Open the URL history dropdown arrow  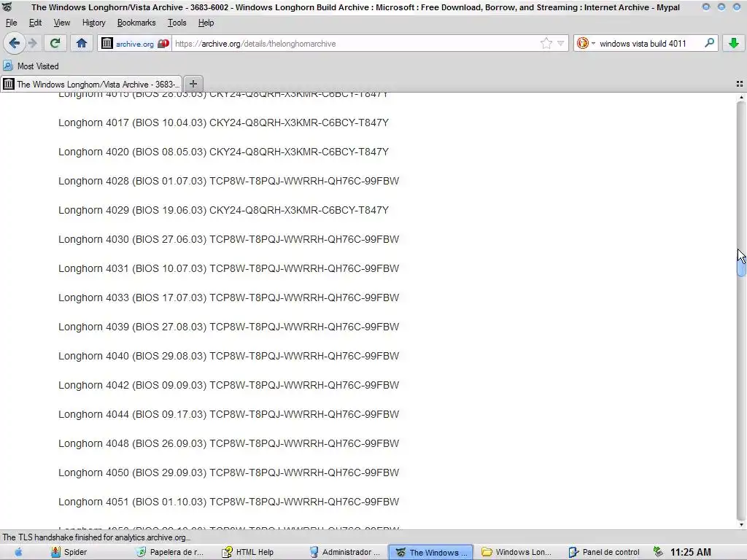[x=561, y=43]
